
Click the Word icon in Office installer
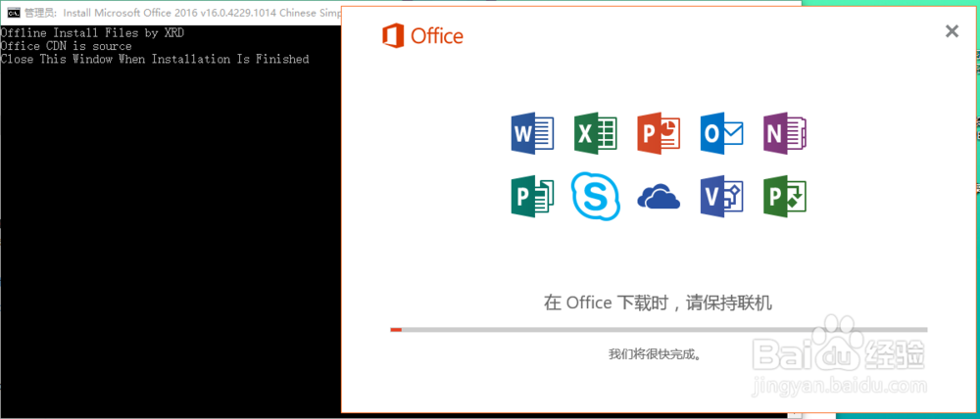(532, 133)
